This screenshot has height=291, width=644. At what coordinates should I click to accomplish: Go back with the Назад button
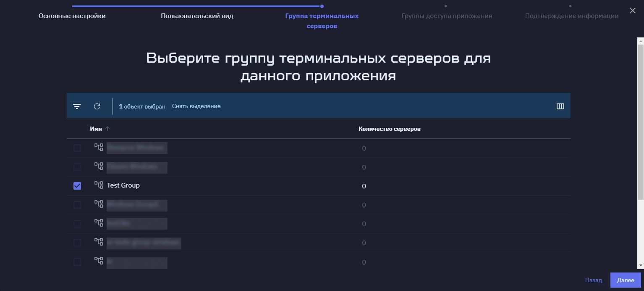594,280
